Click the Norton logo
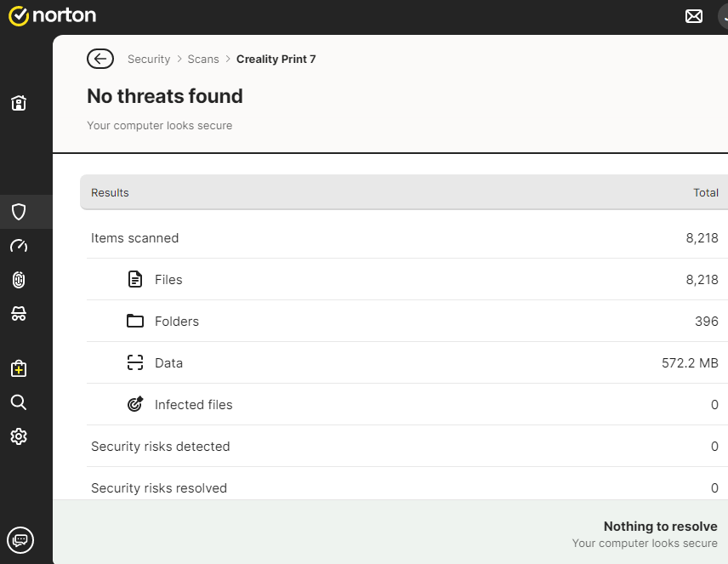The image size is (728, 564). click(x=53, y=15)
